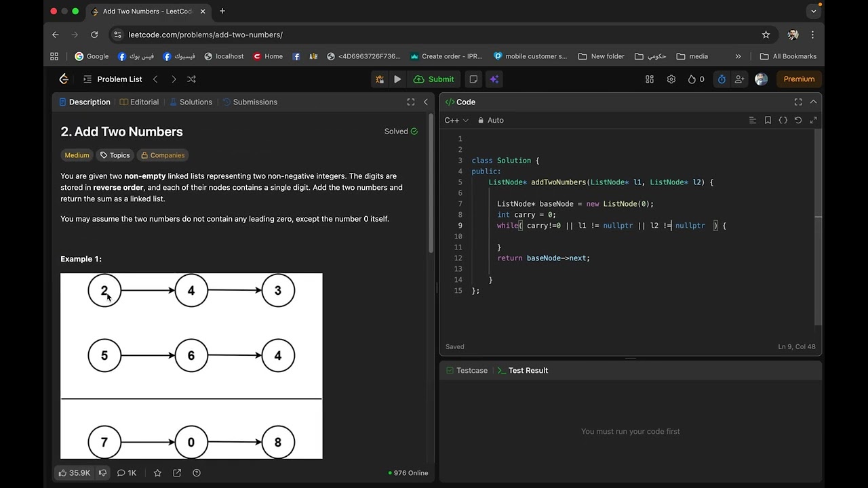
Task: Click the Run code play icon
Action: coord(397,79)
